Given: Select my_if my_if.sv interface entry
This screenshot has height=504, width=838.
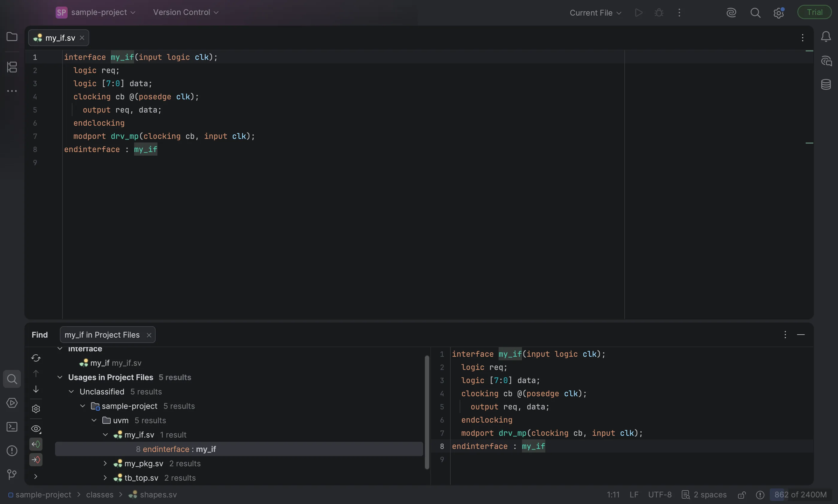Looking at the screenshot, I should (110, 363).
